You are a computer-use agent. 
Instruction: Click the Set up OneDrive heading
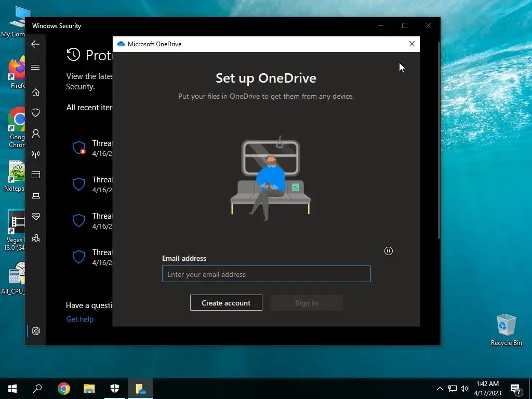coord(266,78)
